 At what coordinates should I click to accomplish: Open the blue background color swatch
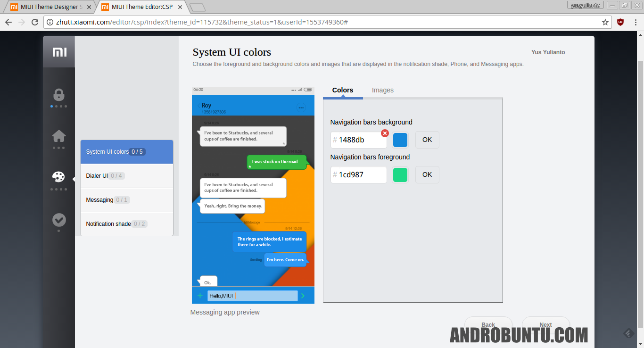click(400, 140)
